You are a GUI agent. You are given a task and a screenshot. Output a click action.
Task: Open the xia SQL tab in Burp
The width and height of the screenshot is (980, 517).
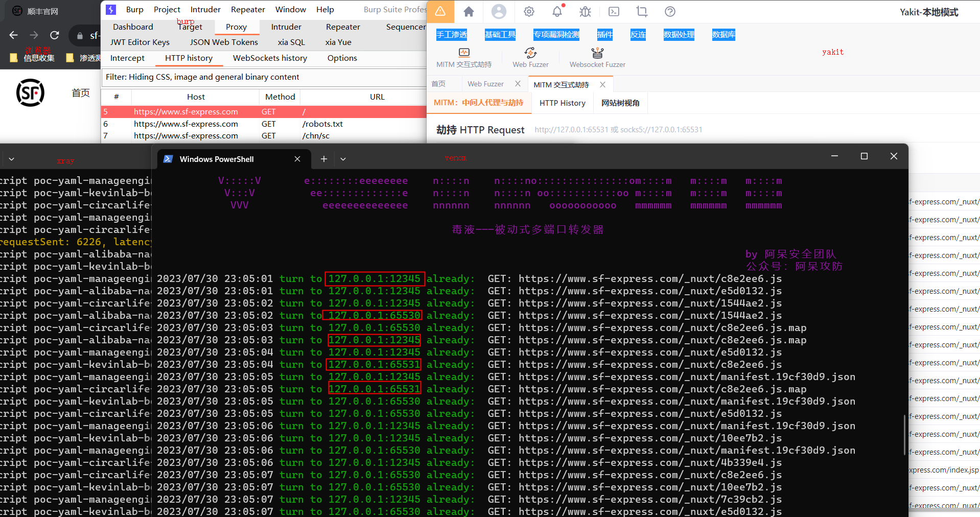point(291,42)
